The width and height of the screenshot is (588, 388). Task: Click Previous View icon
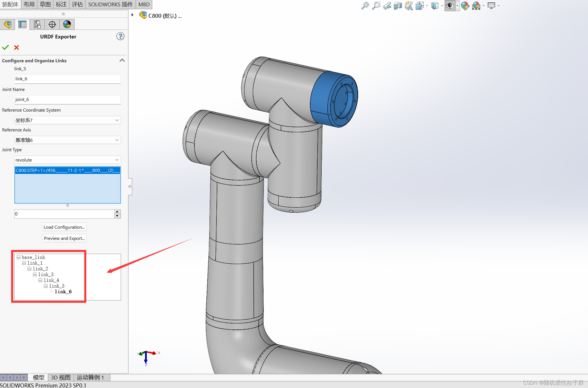pyautogui.click(x=387, y=6)
